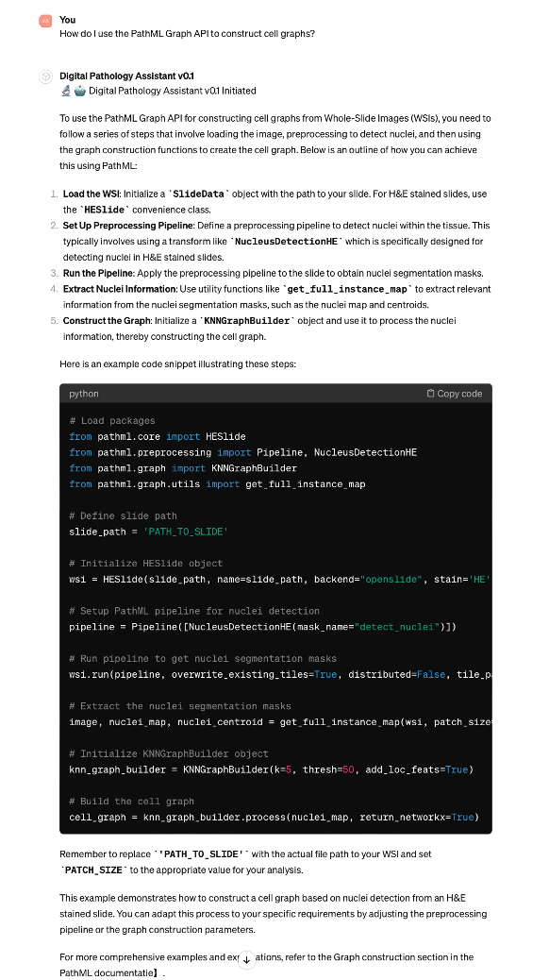The height and width of the screenshot is (980, 549).
Task: Click the question about the PathML Graph API
Action: [x=188, y=34]
